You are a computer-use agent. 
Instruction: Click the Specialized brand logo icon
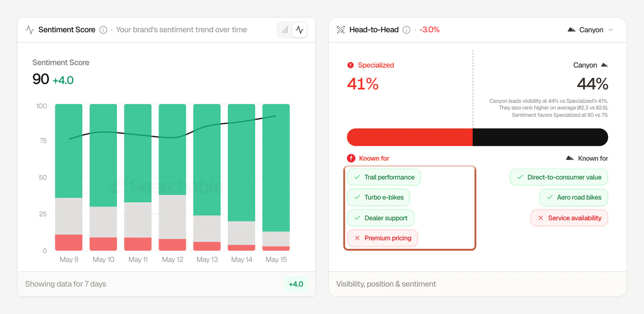point(351,65)
